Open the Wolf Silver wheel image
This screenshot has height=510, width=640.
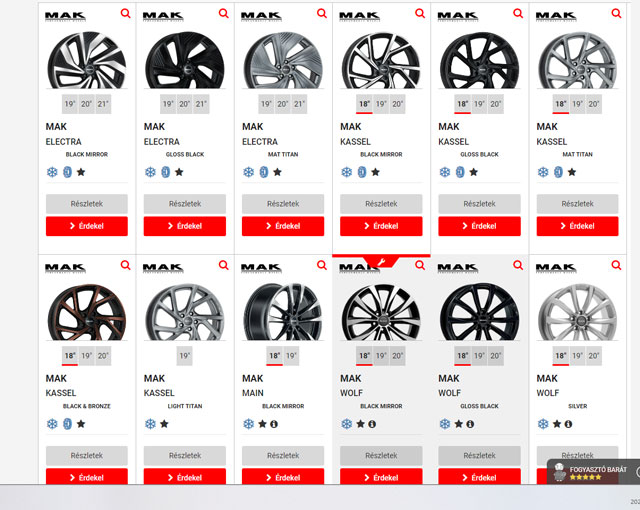[578, 312]
